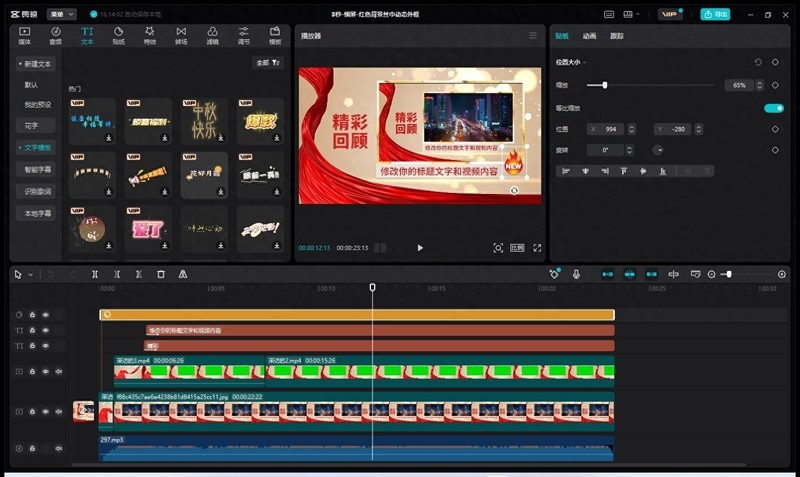Select the 中秋快乐 text template thumbnail
Image resolution: width=800 pixels, height=477 pixels.
pyautogui.click(x=204, y=120)
